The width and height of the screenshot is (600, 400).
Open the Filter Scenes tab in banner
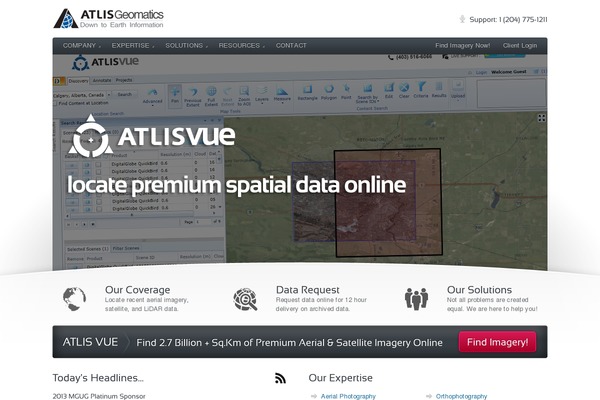(126, 248)
